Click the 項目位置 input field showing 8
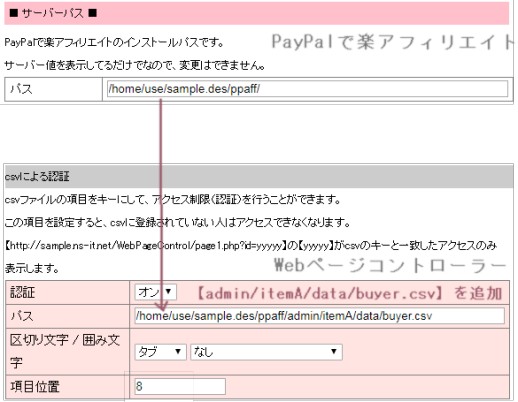 180,386
